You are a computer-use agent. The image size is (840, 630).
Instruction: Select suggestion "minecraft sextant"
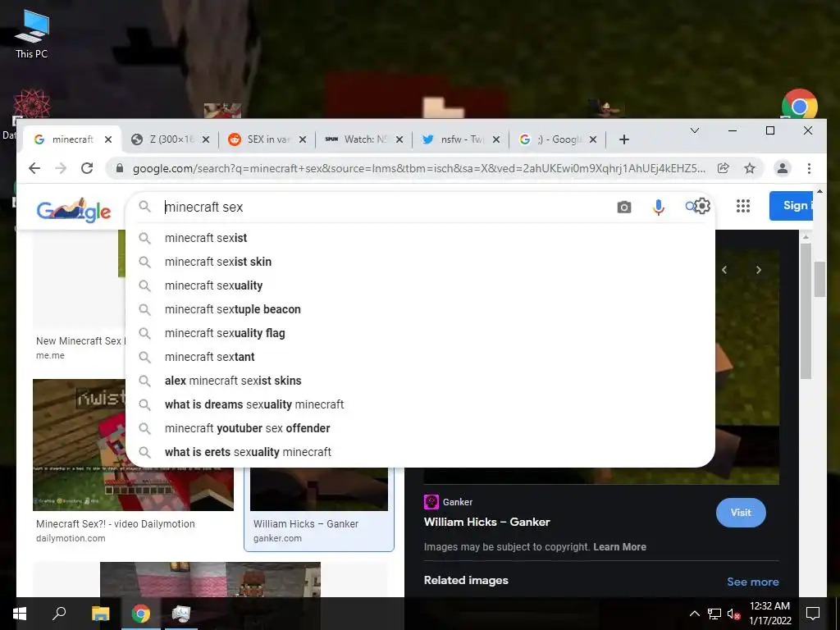[420, 357]
